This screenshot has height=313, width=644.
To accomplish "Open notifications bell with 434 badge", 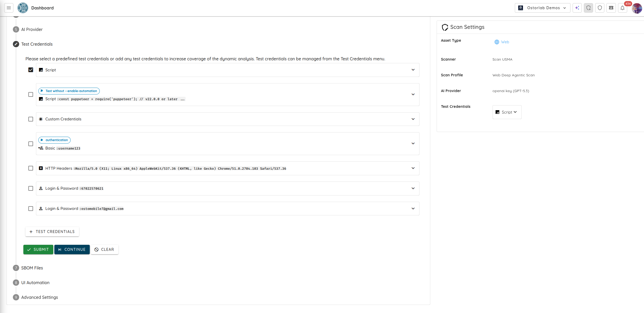I will point(622,8).
